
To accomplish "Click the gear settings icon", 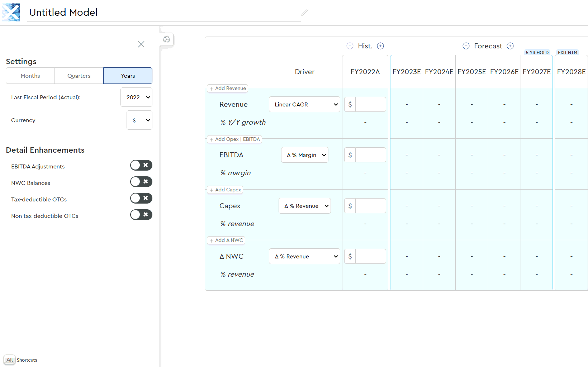I will point(167,39).
